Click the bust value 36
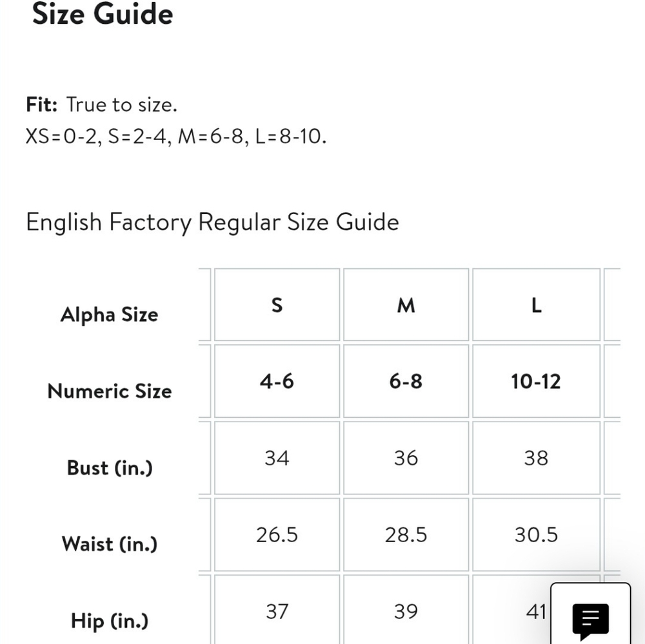The image size is (645, 644). coord(406,458)
